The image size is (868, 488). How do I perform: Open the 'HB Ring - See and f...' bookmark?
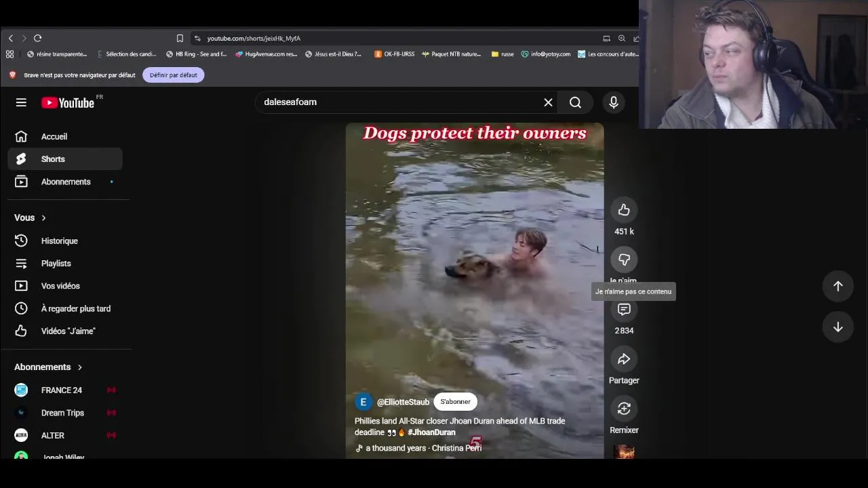tap(196, 54)
